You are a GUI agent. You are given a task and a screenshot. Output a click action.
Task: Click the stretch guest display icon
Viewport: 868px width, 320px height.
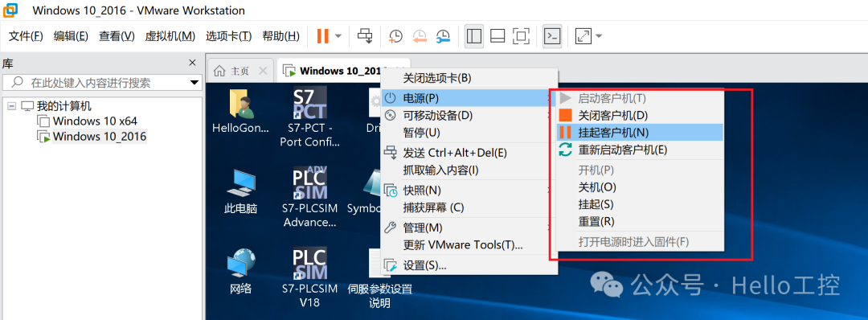pyautogui.click(x=583, y=36)
